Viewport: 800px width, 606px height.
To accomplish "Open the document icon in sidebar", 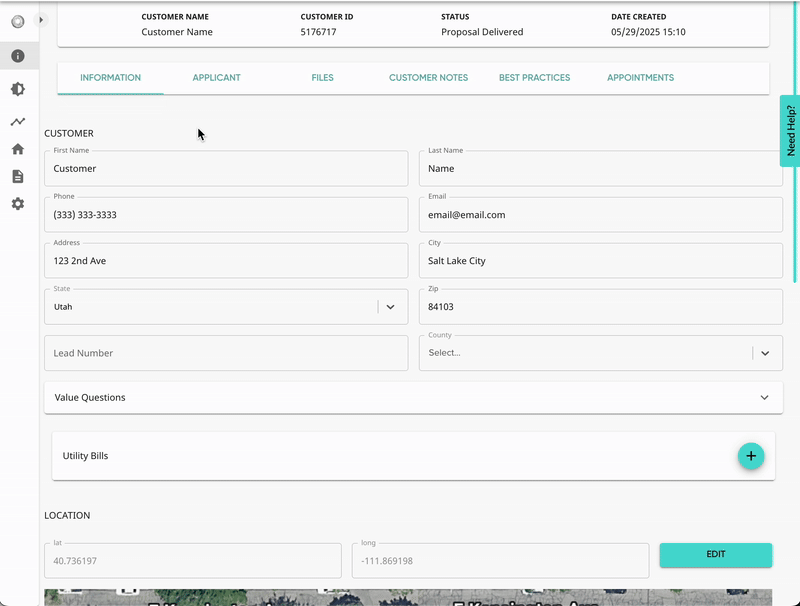I will (18, 176).
